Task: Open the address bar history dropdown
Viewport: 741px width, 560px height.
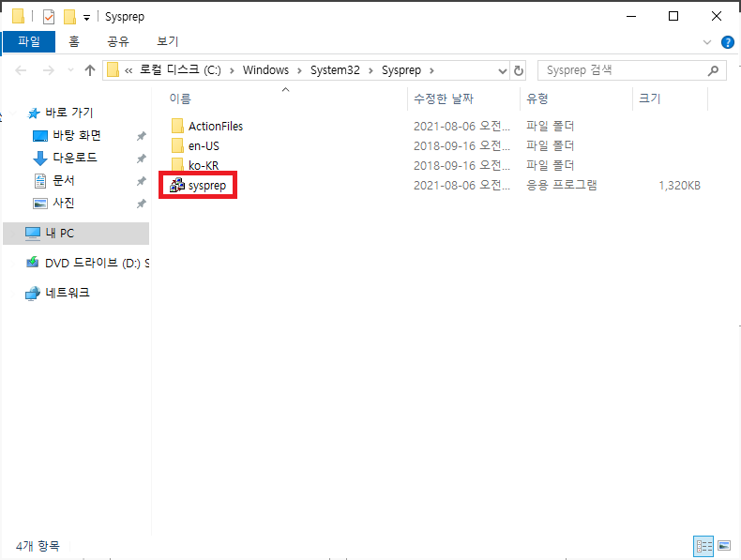Action: (503, 71)
